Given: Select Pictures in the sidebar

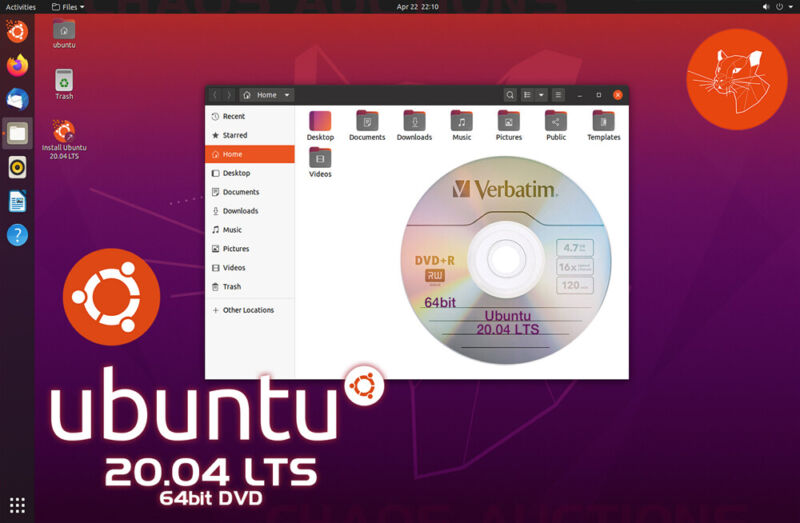Looking at the screenshot, I should [250, 248].
